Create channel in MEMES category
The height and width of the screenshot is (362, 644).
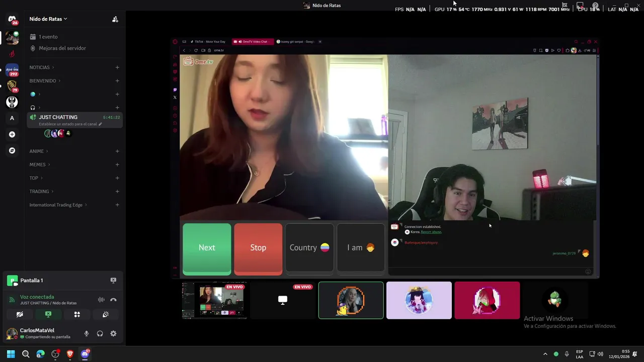pos(117,164)
